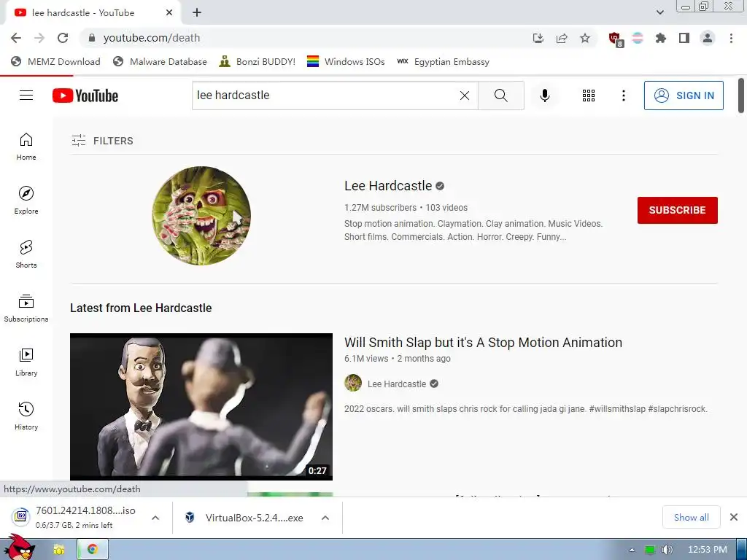Screen dimensions: 747x560
Task: Clear the search box with X icon
Action: (465, 96)
